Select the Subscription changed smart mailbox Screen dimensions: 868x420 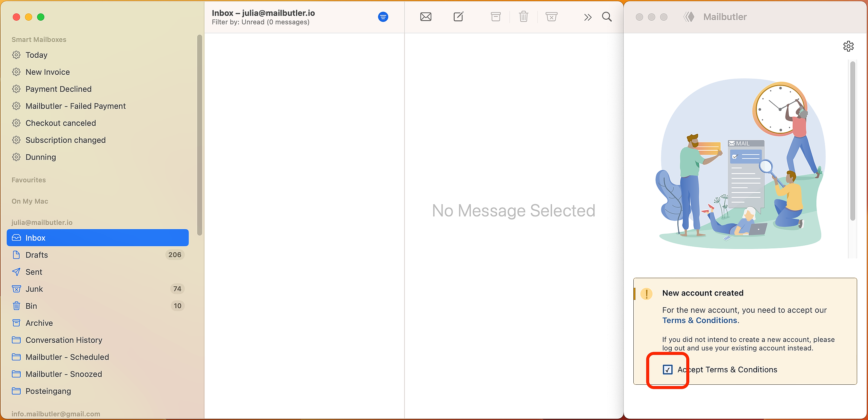[98, 140]
